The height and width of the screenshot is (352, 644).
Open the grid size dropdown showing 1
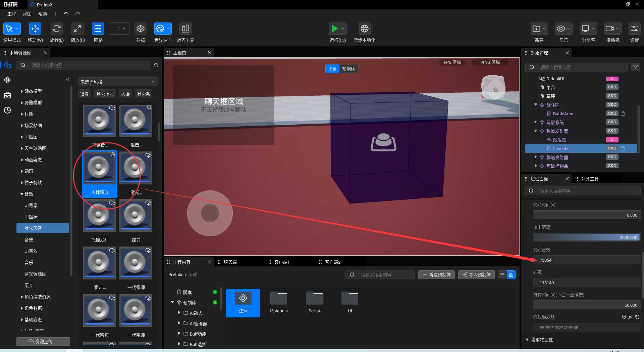click(x=119, y=29)
